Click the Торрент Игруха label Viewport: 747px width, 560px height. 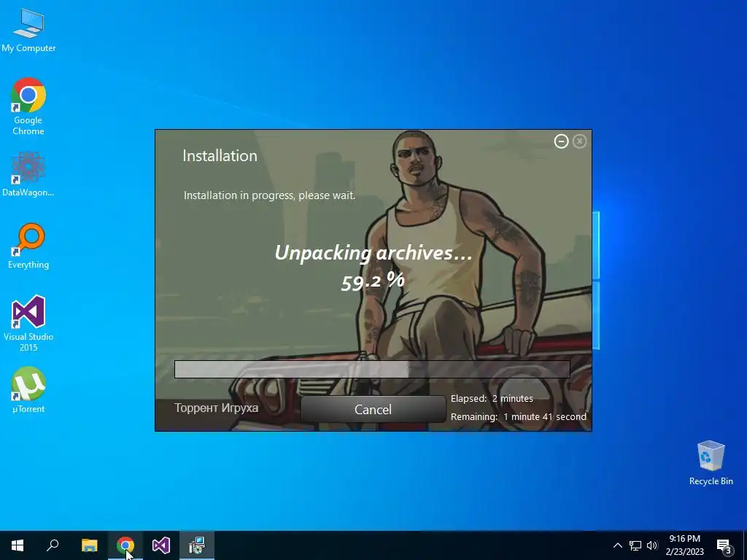point(216,408)
